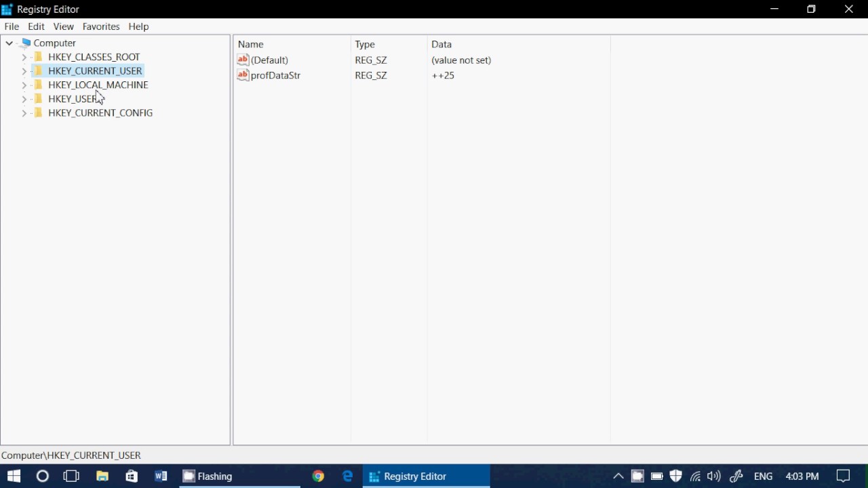Image resolution: width=868 pixels, height=488 pixels.
Task: Open Google Chrome from taskbar
Action: tap(318, 476)
